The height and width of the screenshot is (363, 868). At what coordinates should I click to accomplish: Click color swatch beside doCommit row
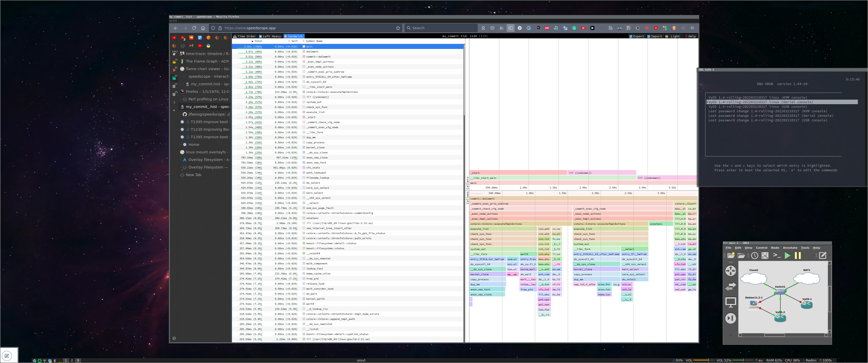coord(304,51)
